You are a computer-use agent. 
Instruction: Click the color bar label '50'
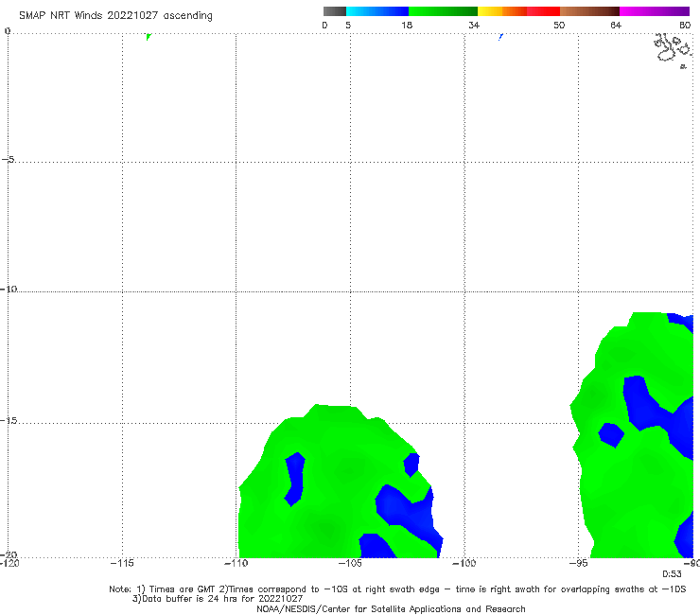tap(559, 25)
